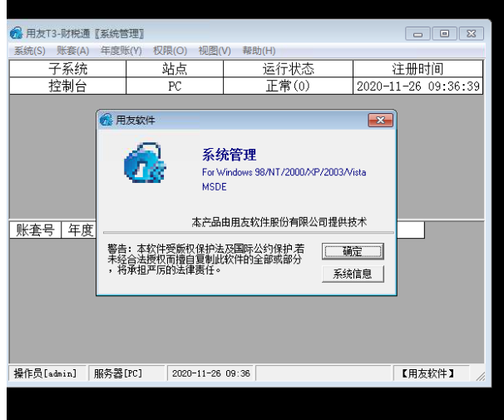The image size is (504, 420).
Task: Click 操作员[admin] in status bar
Action: click(47, 373)
